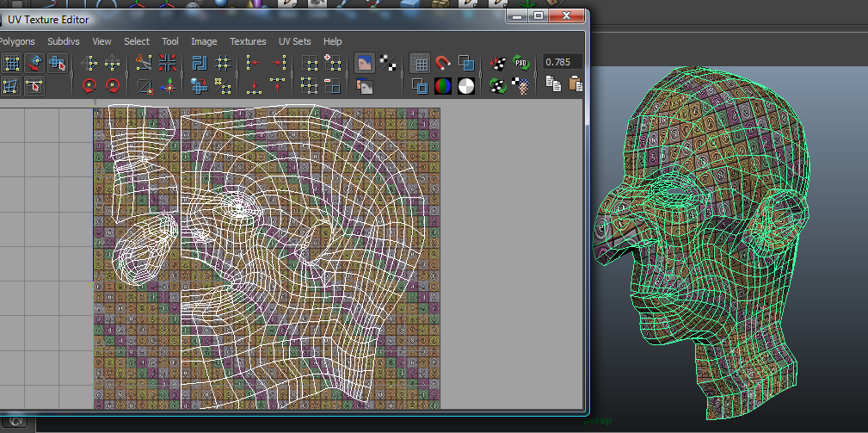Select the UV Lattice tool
Image resolution: width=868 pixels, height=433 pixels.
coord(12,63)
